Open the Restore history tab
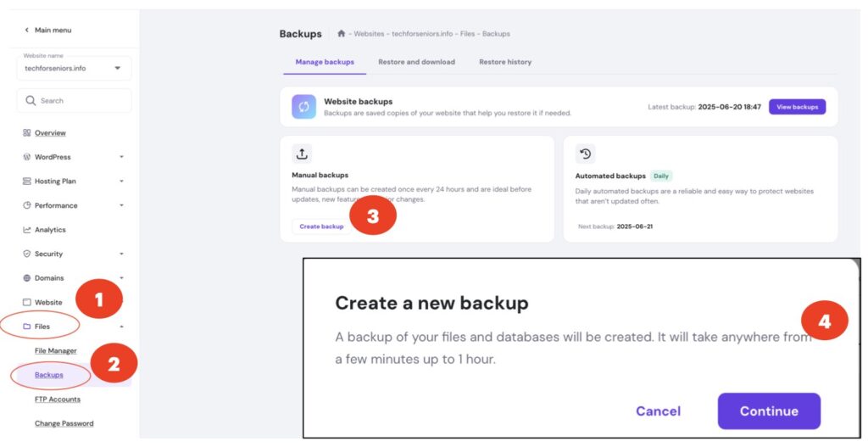Image resolution: width=868 pixels, height=447 pixels. [505, 62]
